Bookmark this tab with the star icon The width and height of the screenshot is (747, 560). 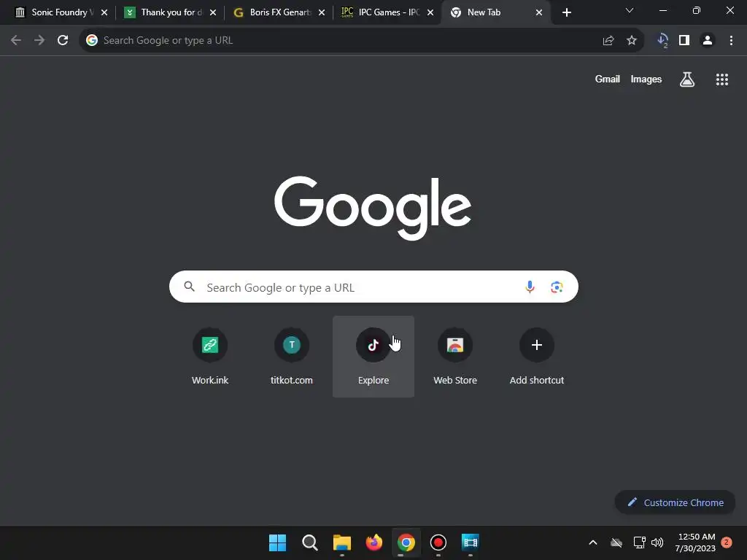(x=632, y=41)
